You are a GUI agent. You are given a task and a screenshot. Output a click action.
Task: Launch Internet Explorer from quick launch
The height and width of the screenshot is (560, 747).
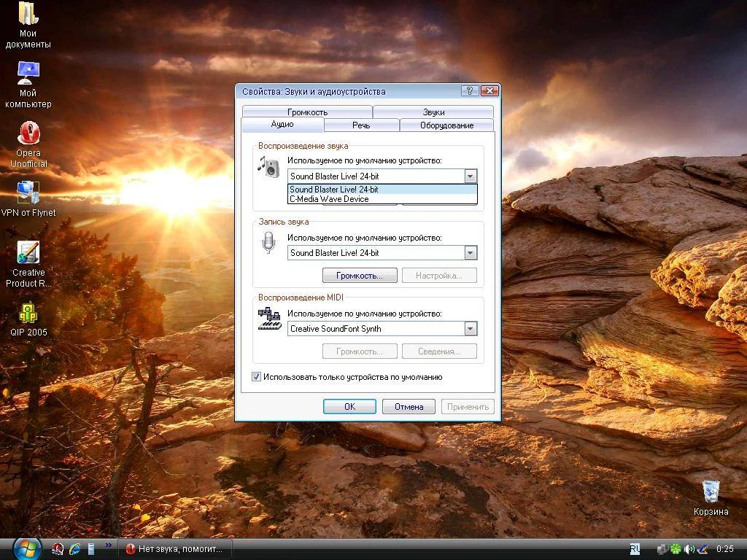(x=75, y=549)
